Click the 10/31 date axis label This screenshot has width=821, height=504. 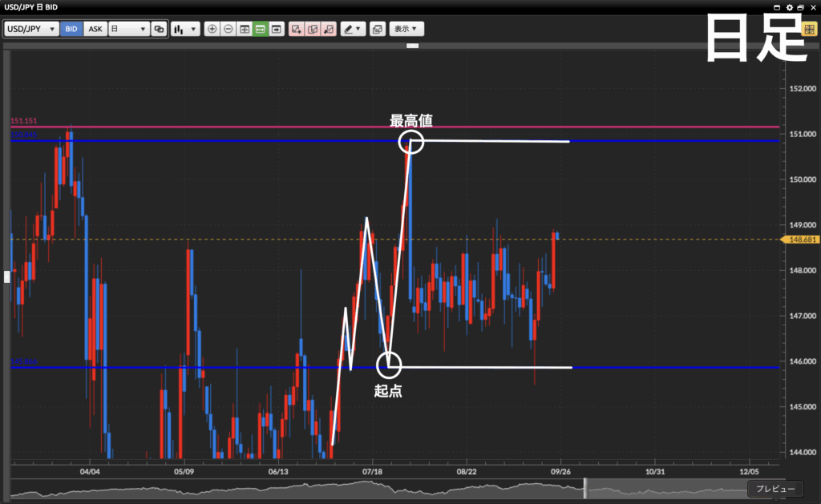(x=655, y=472)
